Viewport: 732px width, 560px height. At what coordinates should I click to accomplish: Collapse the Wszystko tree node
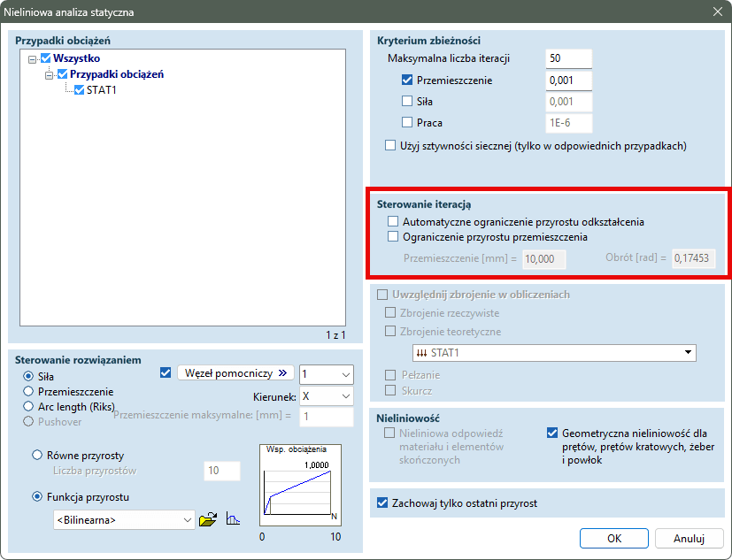tap(33, 59)
